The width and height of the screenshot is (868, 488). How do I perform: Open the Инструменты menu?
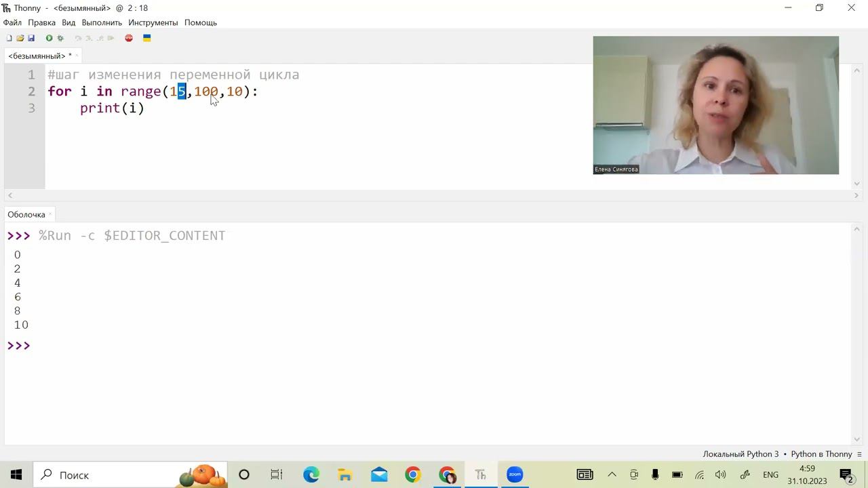(153, 22)
